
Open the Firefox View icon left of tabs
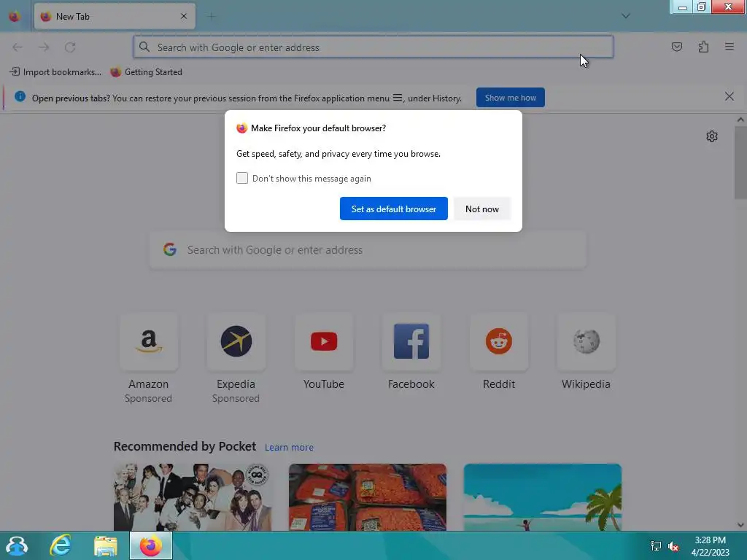pyautogui.click(x=15, y=16)
